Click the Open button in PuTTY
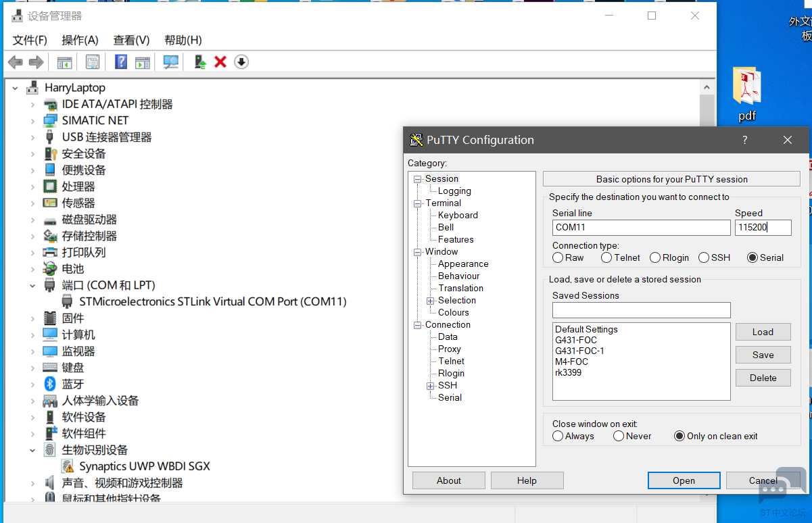 click(x=684, y=480)
